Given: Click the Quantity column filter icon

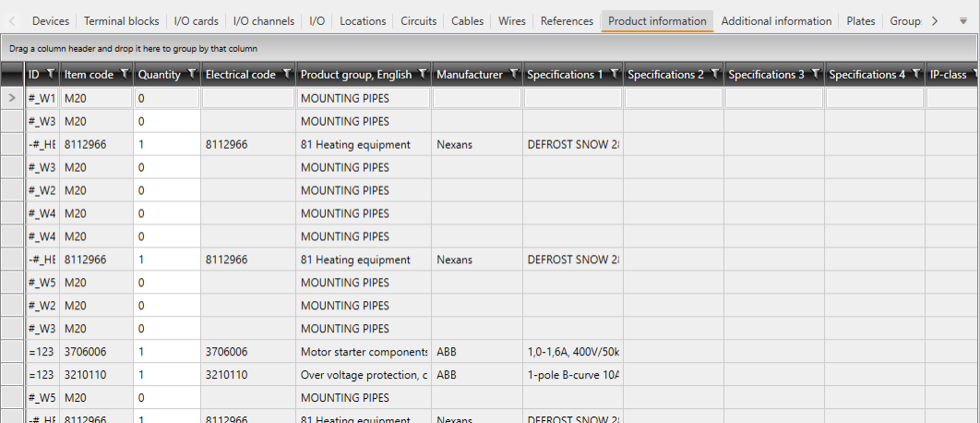Looking at the screenshot, I should coord(191,74).
